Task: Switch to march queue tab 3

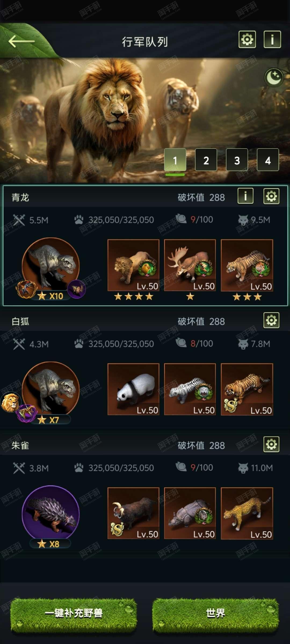Action: pyautogui.click(x=237, y=160)
